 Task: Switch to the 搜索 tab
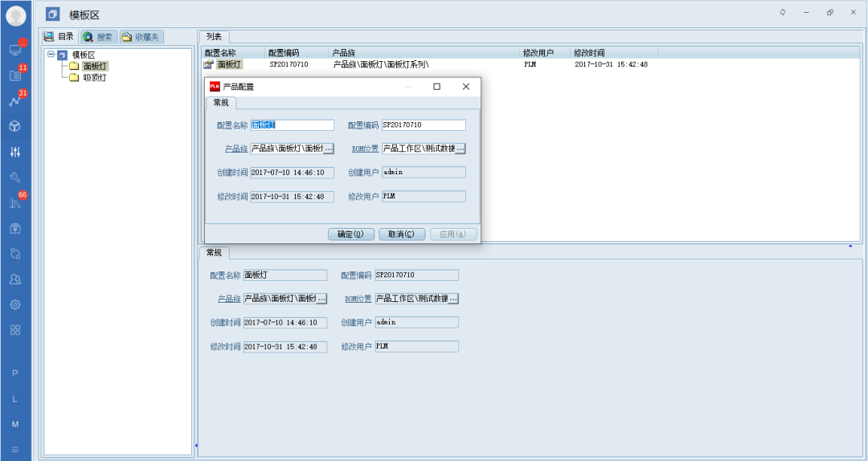pos(99,37)
